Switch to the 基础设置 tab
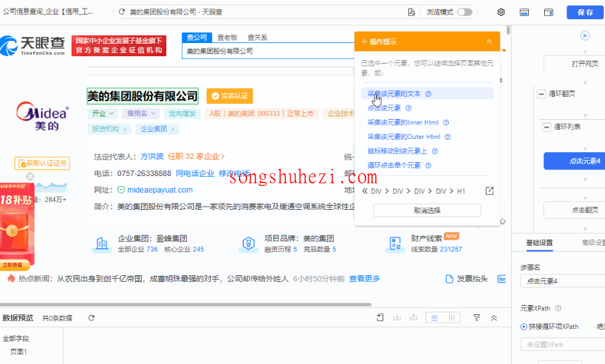 click(x=539, y=242)
